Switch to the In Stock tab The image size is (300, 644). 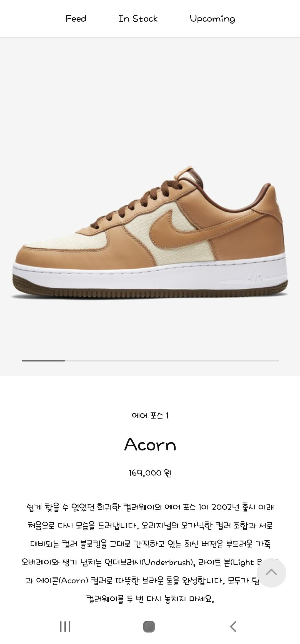pyautogui.click(x=138, y=19)
